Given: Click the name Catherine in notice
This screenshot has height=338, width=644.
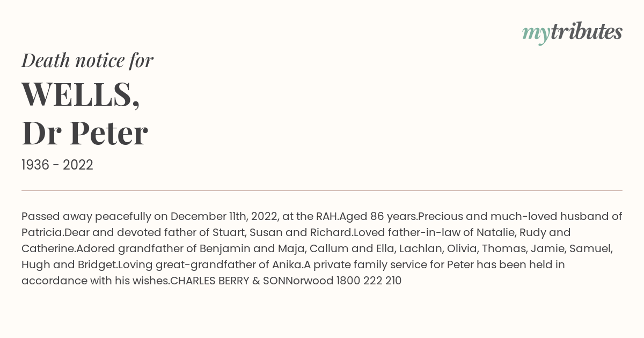Looking at the screenshot, I should pos(48,249).
